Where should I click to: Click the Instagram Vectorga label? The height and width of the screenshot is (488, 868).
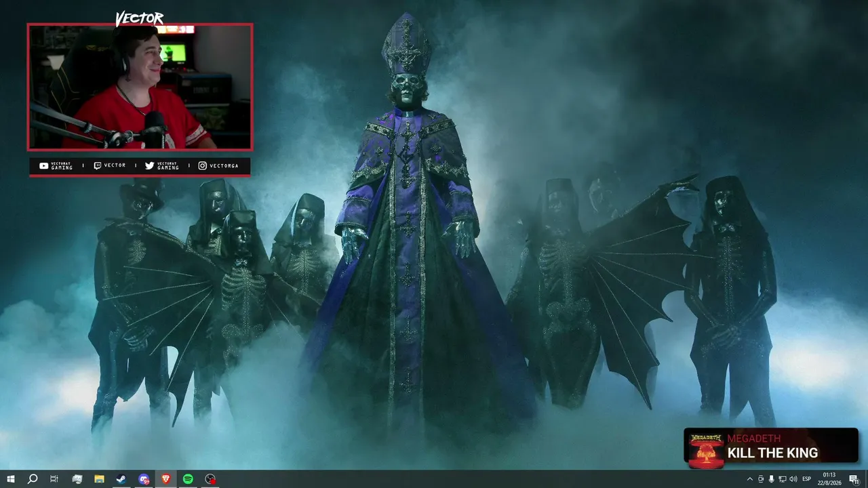(x=218, y=165)
